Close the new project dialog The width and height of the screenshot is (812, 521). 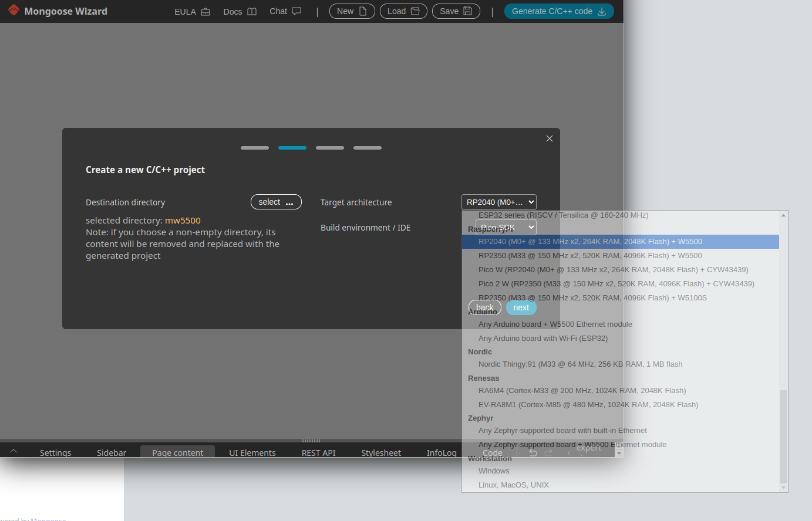pos(550,138)
